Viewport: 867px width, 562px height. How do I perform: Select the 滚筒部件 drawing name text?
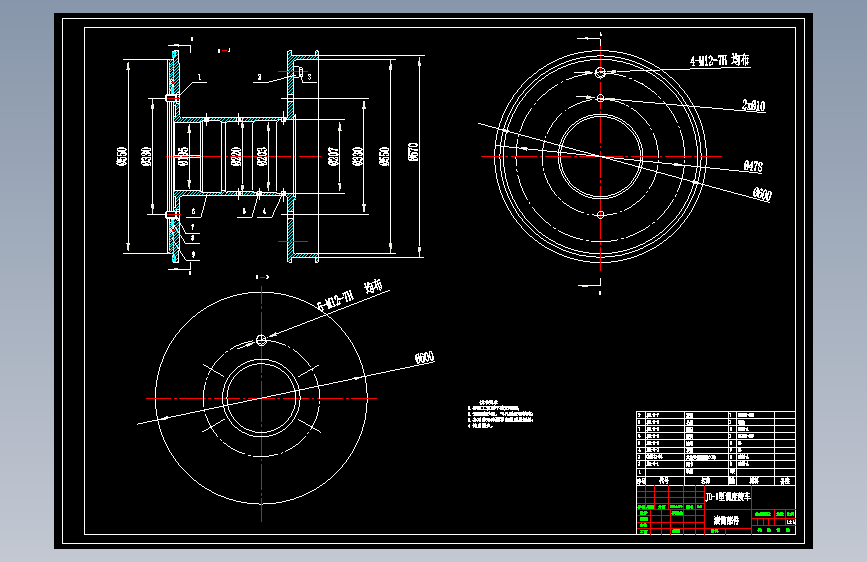pos(726,521)
